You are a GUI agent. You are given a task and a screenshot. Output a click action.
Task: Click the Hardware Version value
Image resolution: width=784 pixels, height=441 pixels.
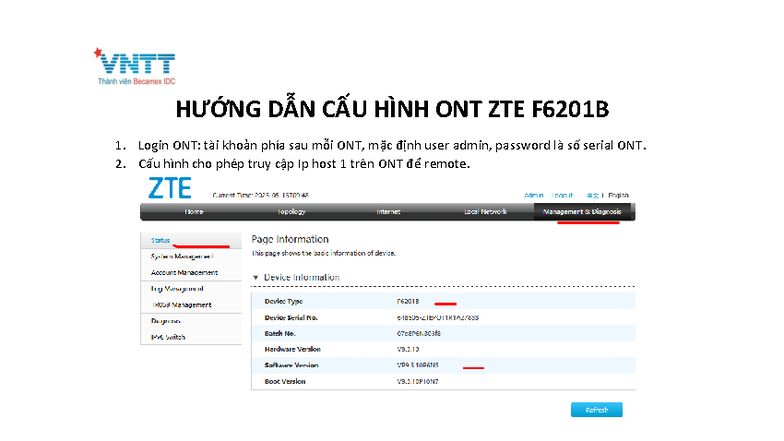[x=408, y=350]
